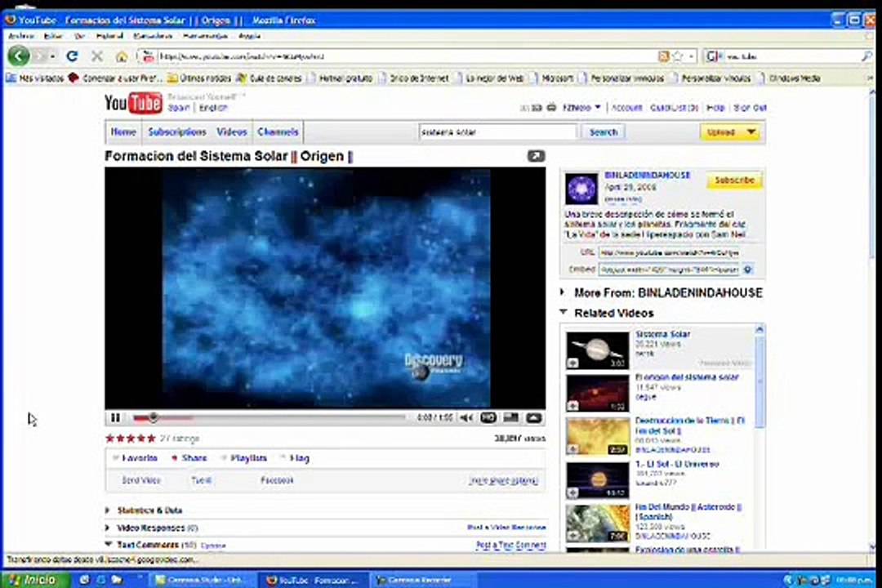This screenshot has width=882, height=588.
Task: Open back-history dropdown arrow in toolbar
Action: (52, 56)
